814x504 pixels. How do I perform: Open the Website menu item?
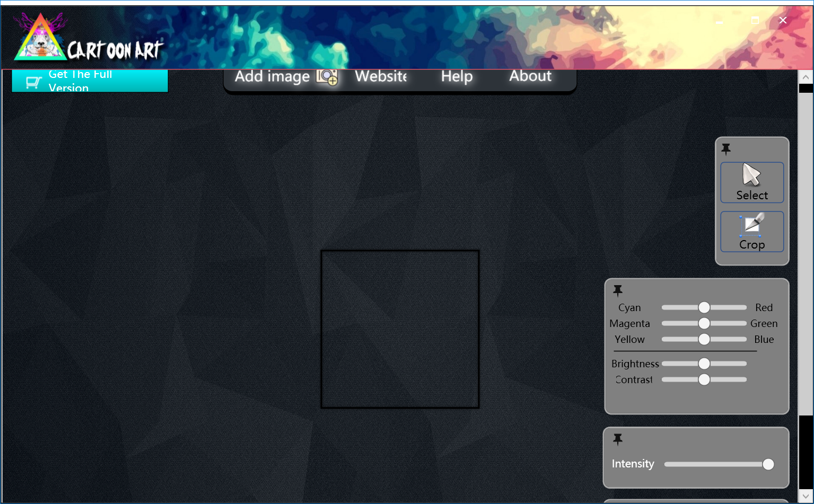click(381, 76)
